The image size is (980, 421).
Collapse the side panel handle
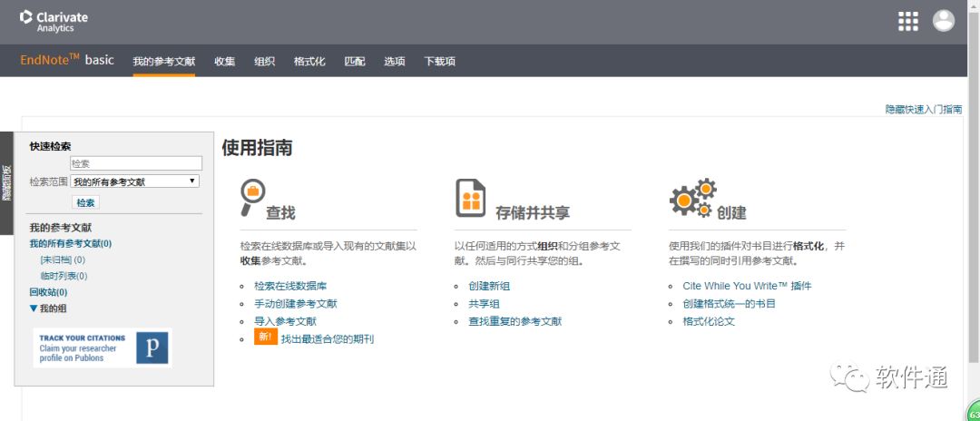(x=6, y=183)
